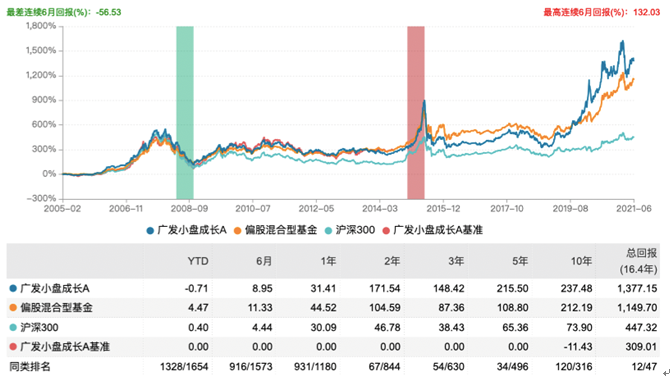Screen dimensions: 672x380
Task: Click the 65.36 five-year value
Action: [516, 328]
